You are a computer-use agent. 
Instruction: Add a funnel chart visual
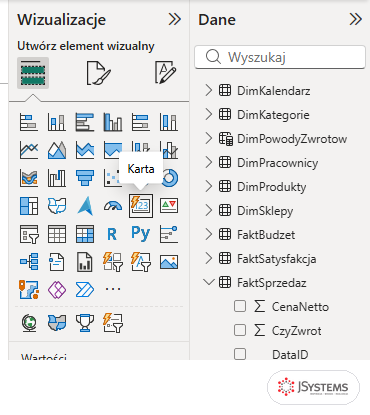85,178
